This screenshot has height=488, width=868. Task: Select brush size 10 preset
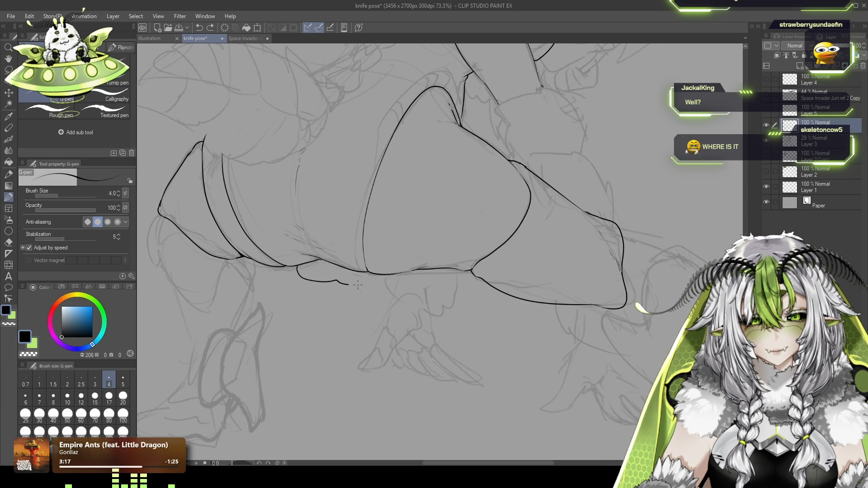click(67, 399)
